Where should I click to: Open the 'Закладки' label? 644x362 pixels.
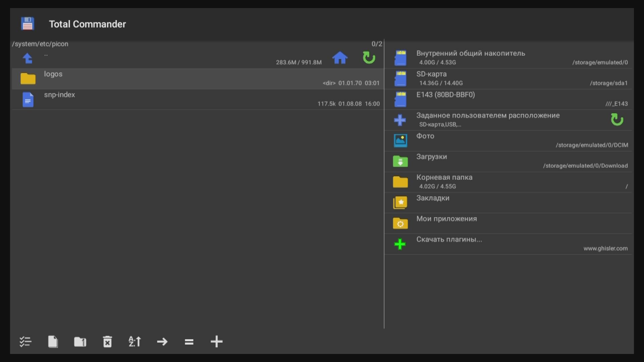(x=433, y=198)
